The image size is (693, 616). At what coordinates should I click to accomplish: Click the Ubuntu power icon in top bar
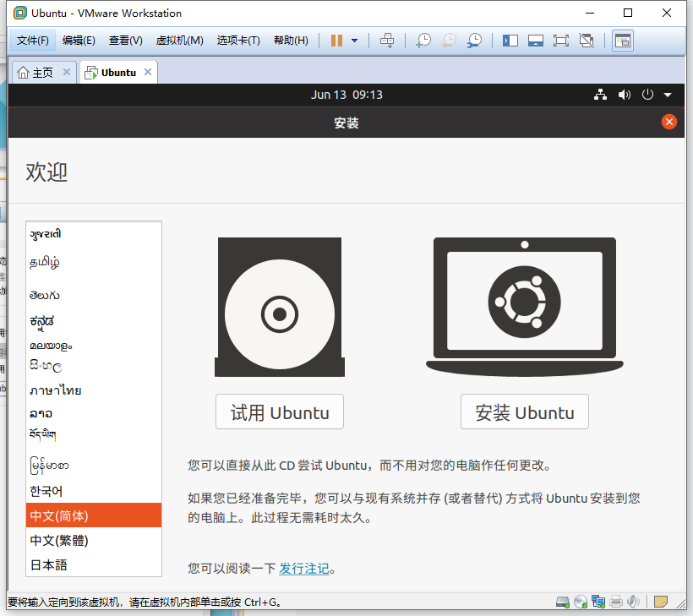647,95
